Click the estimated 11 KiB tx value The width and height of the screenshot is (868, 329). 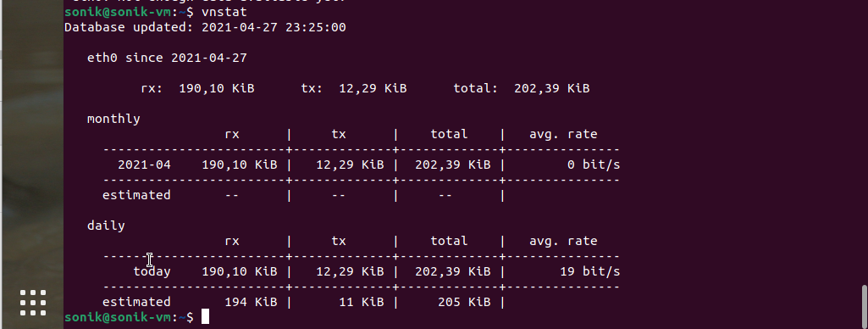(x=362, y=302)
